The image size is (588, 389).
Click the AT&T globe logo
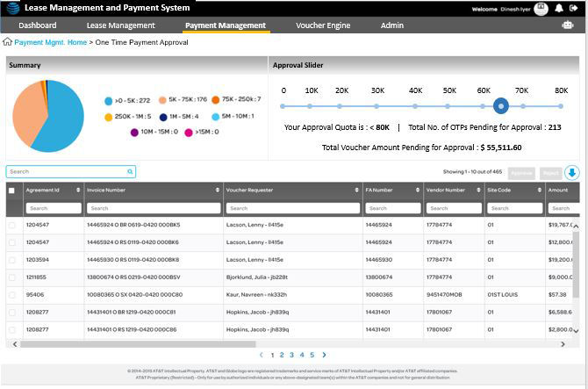(x=13, y=8)
